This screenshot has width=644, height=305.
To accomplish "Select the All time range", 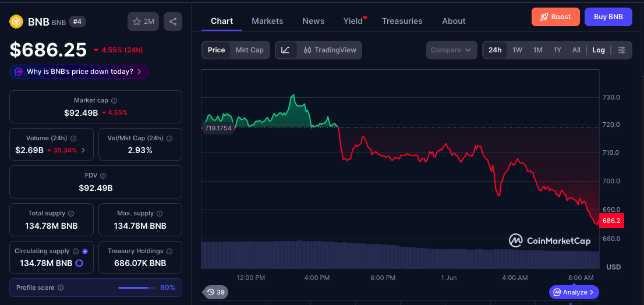I will (576, 50).
